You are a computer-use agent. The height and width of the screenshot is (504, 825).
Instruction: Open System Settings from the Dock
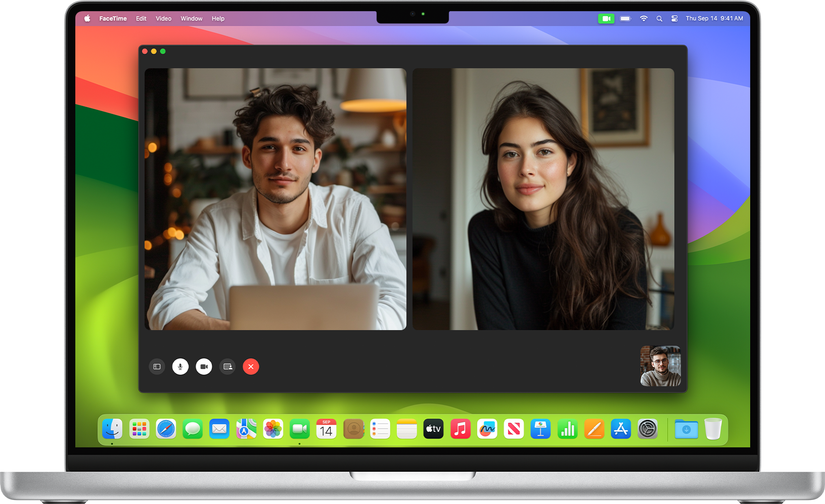coord(648,429)
